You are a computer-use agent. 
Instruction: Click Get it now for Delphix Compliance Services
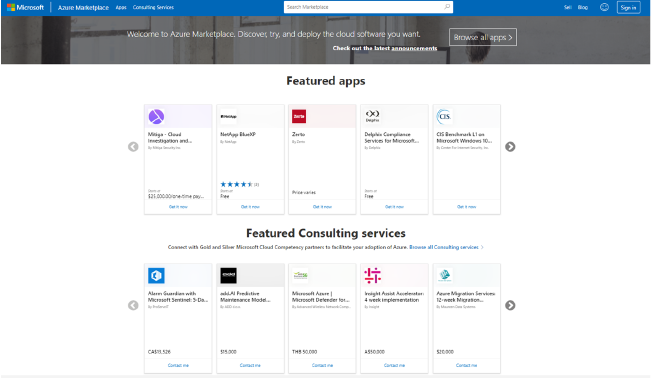click(x=394, y=206)
